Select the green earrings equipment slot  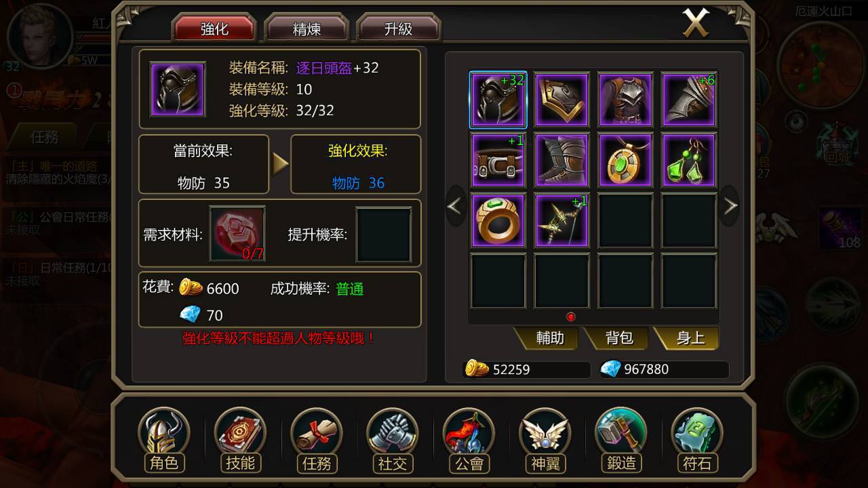pyautogui.click(x=689, y=160)
